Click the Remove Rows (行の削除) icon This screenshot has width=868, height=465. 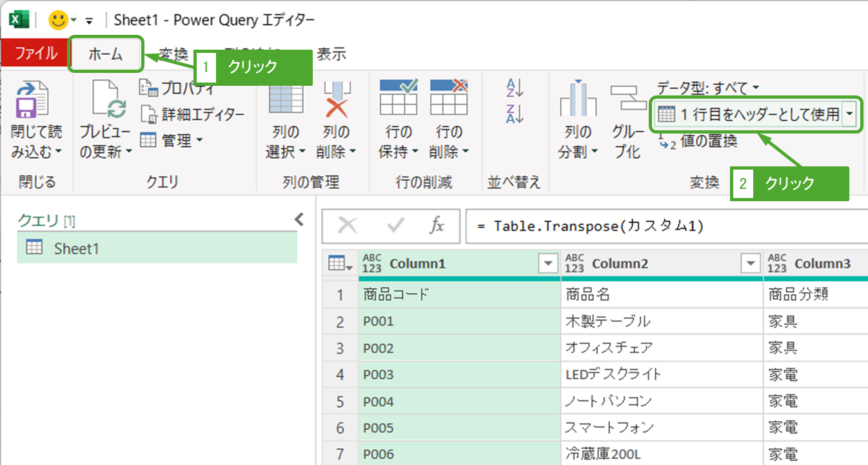point(449,98)
